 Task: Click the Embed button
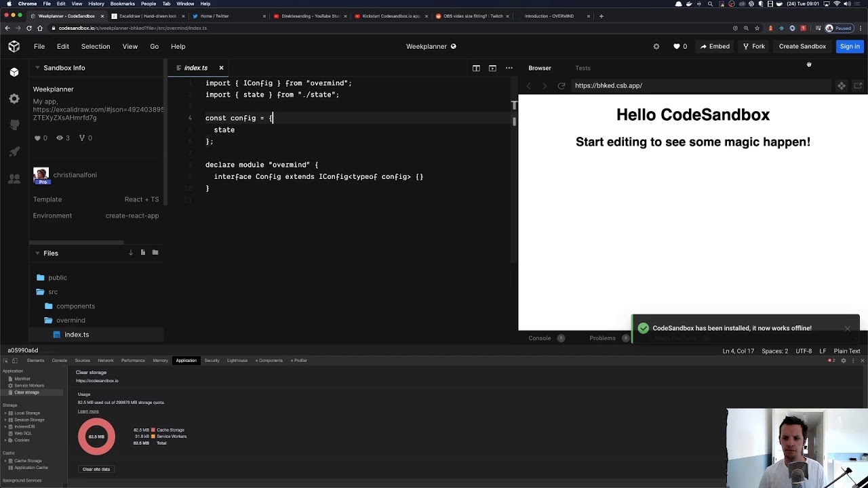pyautogui.click(x=715, y=47)
